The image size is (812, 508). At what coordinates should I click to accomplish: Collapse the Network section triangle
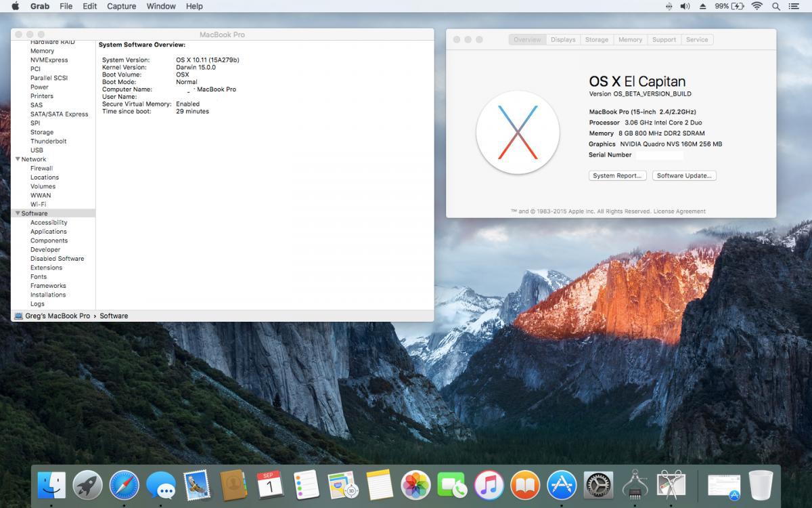18,159
